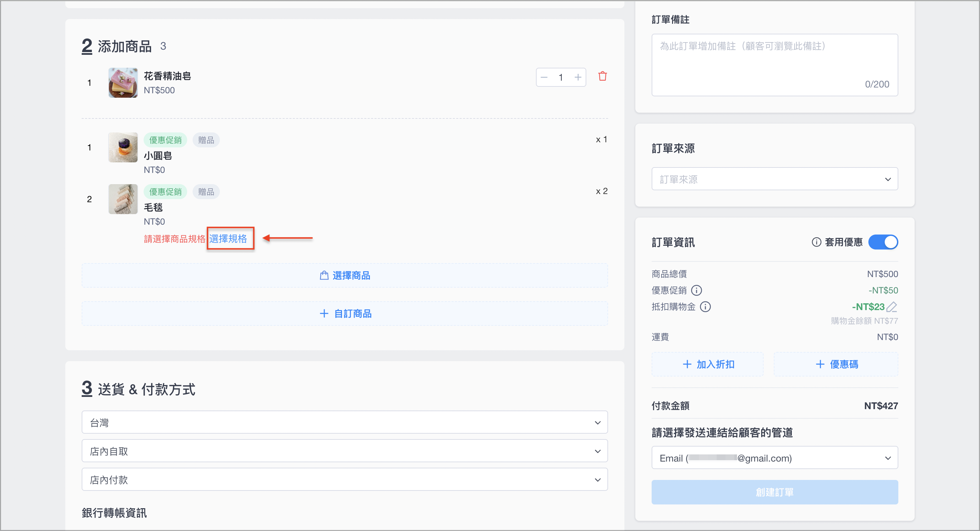The width and height of the screenshot is (980, 531).
Task: Click 優惠促銷 tag on 小圓皂
Action: coord(165,140)
